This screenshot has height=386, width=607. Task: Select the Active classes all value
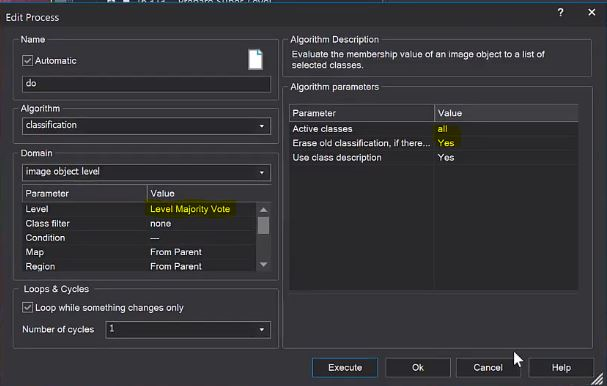tap(442, 129)
